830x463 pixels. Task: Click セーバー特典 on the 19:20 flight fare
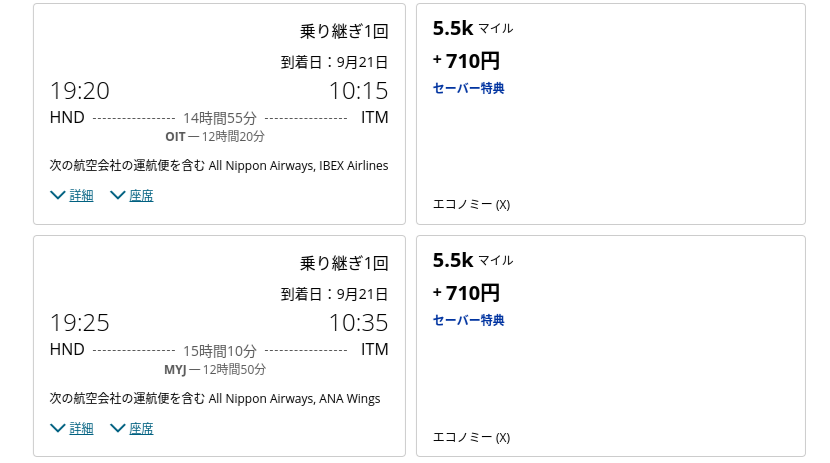(x=468, y=88)
